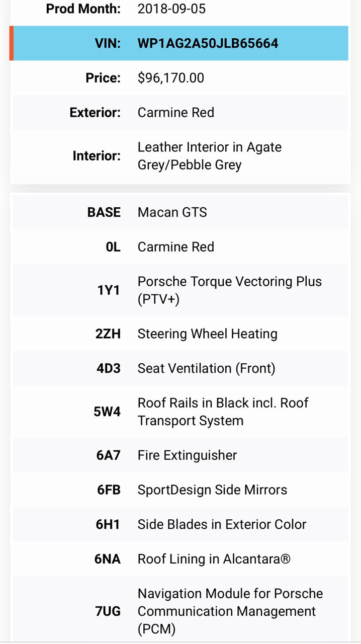This screenshot has height=644, width=361.
Task: Tap the price $96,170.00
Action: pyautogui.click(x=171, y=78)
